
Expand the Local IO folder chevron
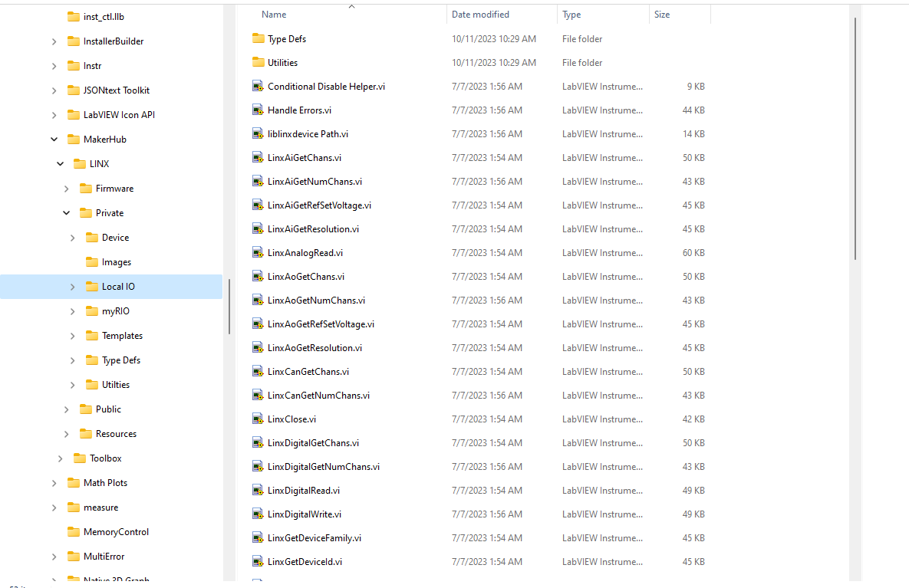tap(72, 287)
